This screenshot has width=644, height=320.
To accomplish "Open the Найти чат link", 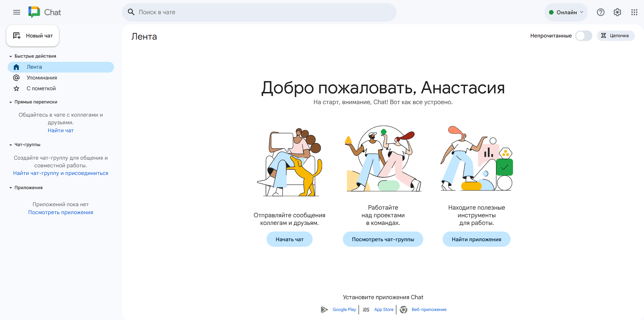I will 61,130.
